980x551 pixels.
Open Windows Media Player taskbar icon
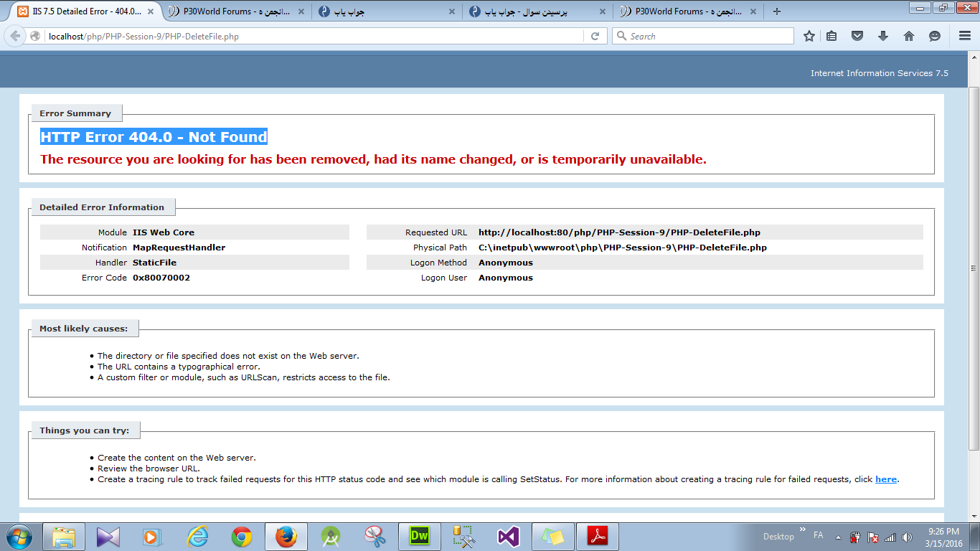point(152,536)
